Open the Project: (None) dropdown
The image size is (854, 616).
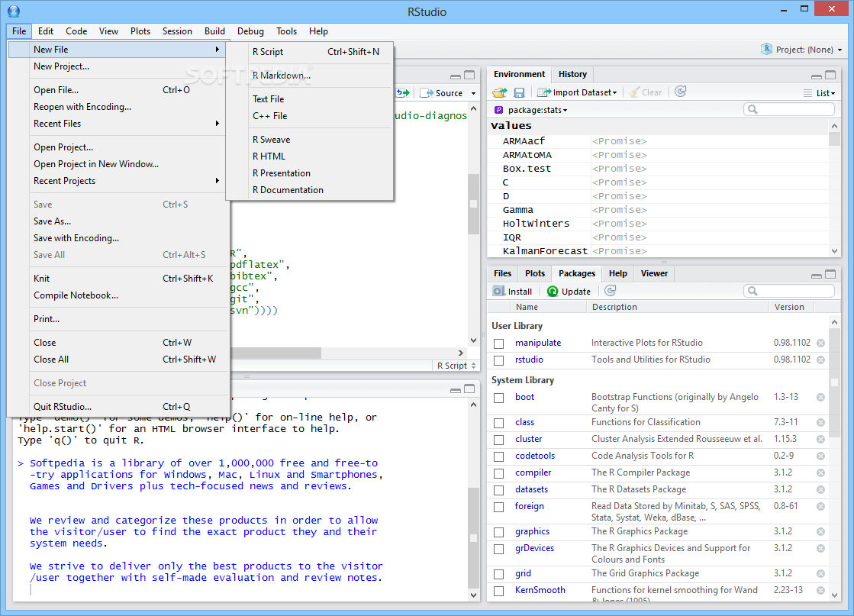pyautogui.click(x=801, y=50)
